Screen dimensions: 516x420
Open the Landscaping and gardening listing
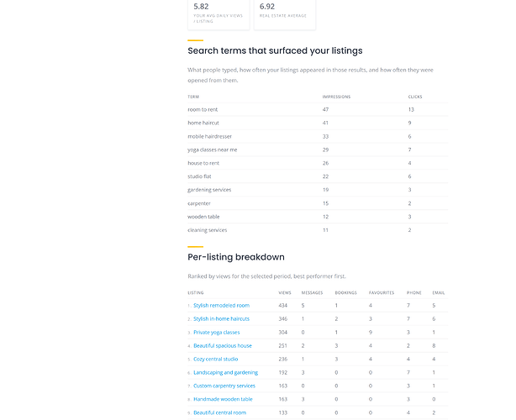(x=225, y=372)
